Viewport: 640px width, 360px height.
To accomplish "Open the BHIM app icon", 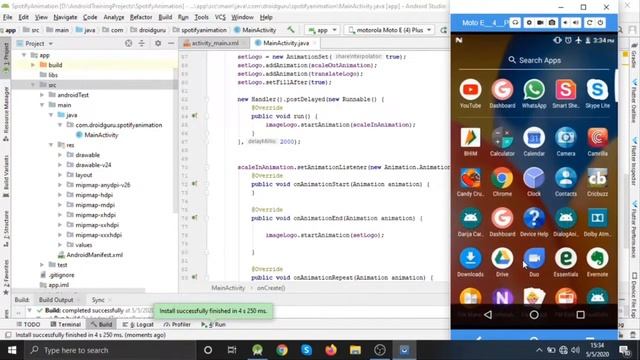I will [470, 138].
